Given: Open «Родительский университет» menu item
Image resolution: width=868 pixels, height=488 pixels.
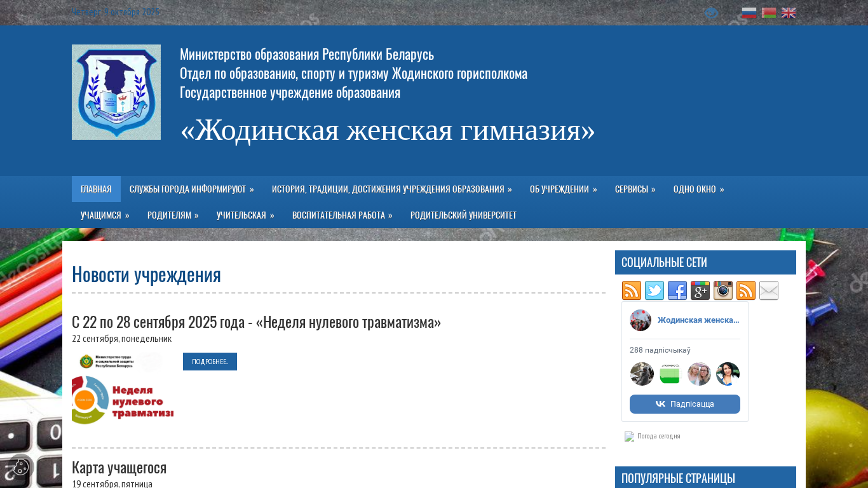Looking at the screenshot, I should pos(463,215).
